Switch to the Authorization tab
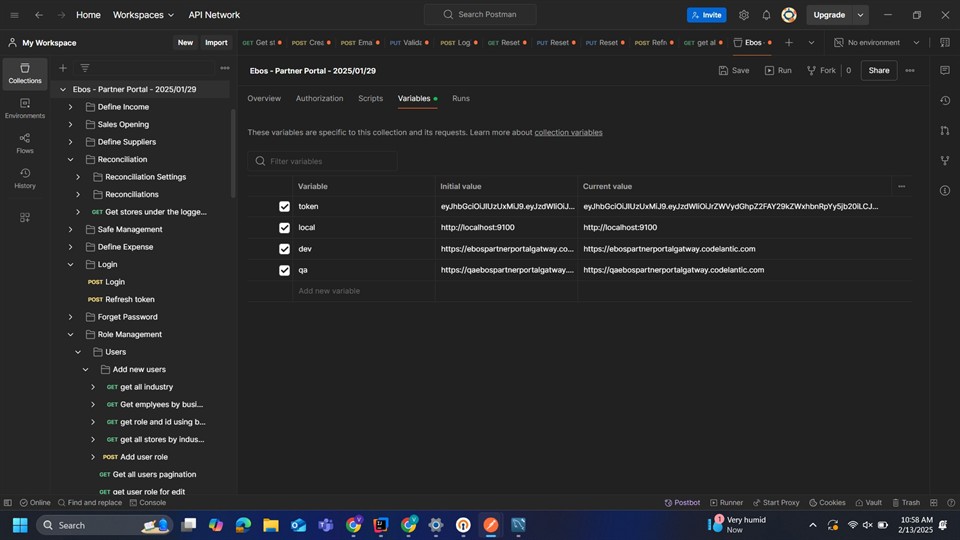 point(319,98)
